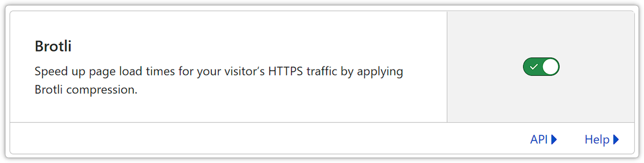Click the first line of the Brotli description
The width and height of the screenshot is (644, 163).
click(219, 72)
